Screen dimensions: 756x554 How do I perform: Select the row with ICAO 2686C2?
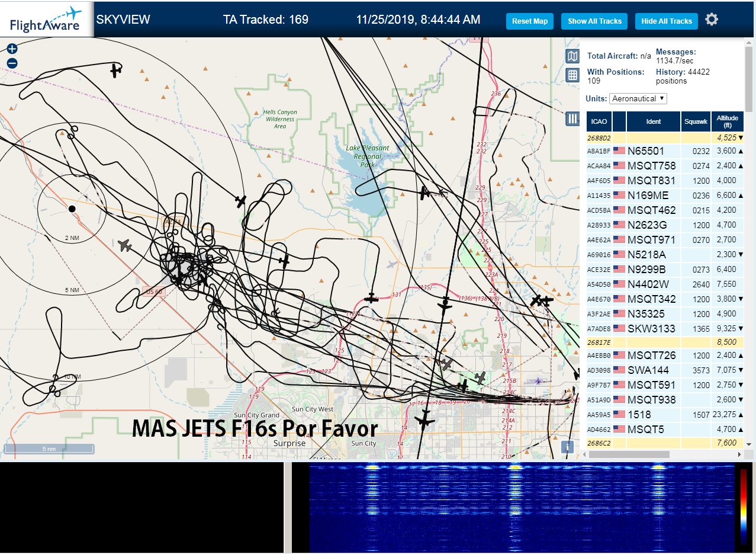point(665,443)
